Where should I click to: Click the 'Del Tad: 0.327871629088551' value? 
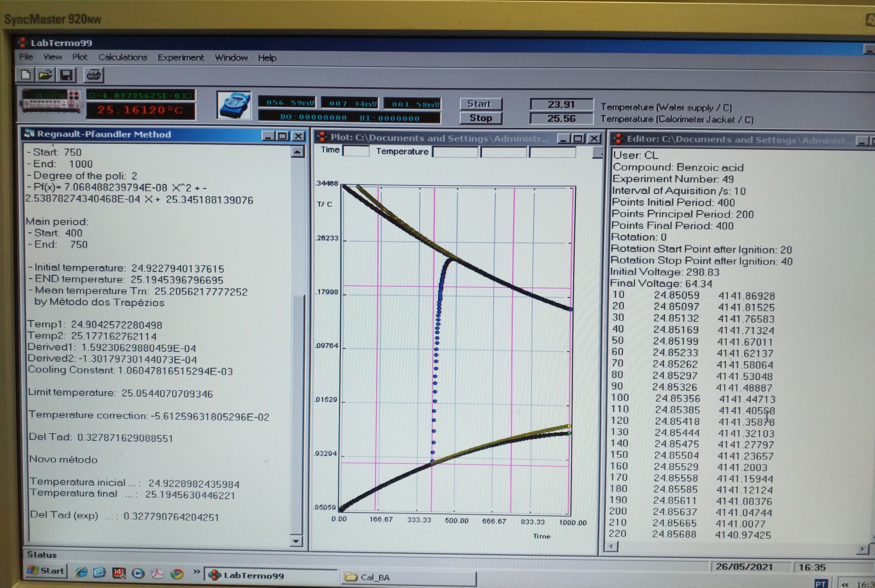(x=101, y=438)
